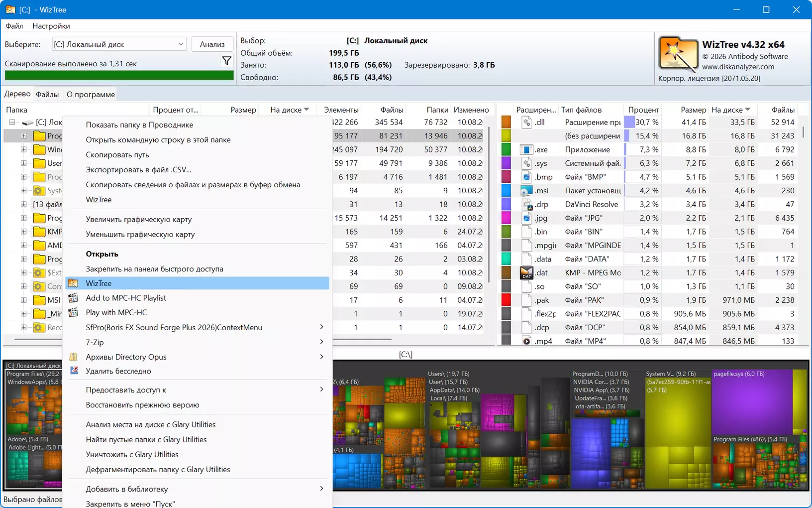This screenshot has width=812, height=508.
Task: Click the Удалить бесследно shredder icon
Action: pos(74,371)
